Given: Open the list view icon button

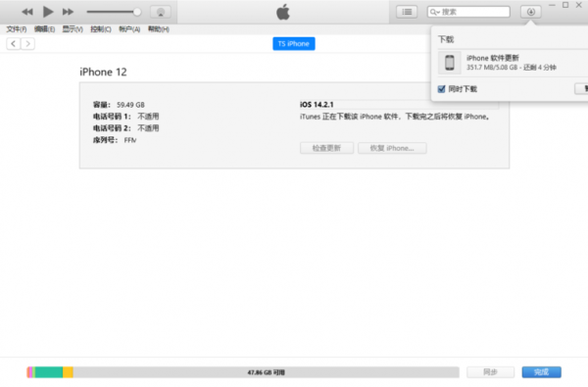Looking at the screenshot, I should pyautogui.click(x=407, y=12).
